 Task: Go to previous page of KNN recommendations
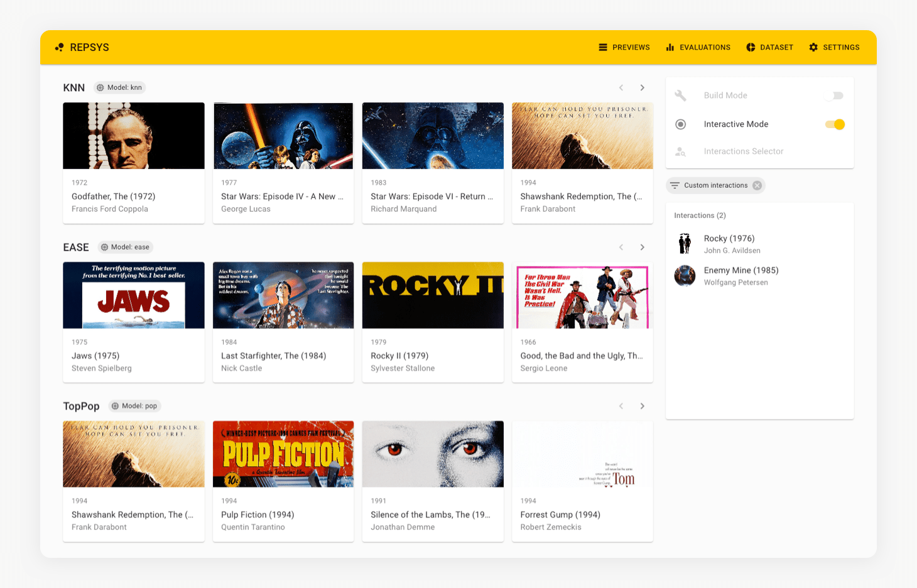[x=621, y=88]
